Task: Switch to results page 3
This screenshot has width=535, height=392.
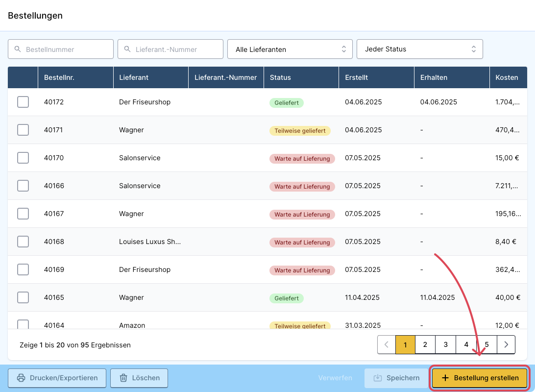Action: pyautogui.click(x=446, y=344)
